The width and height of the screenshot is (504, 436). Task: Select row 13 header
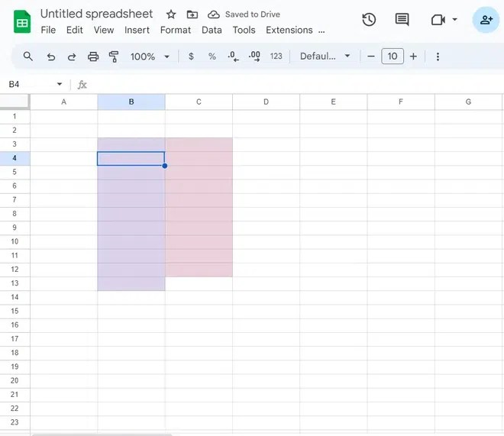15,283
